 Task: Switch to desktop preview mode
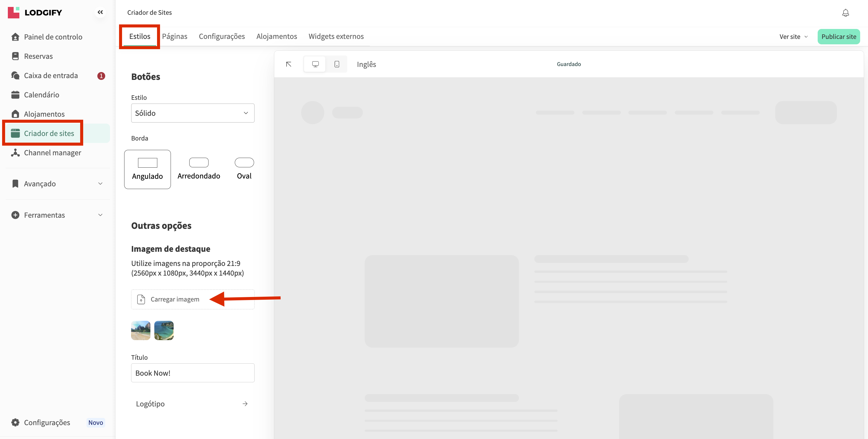tap(315, 64)
